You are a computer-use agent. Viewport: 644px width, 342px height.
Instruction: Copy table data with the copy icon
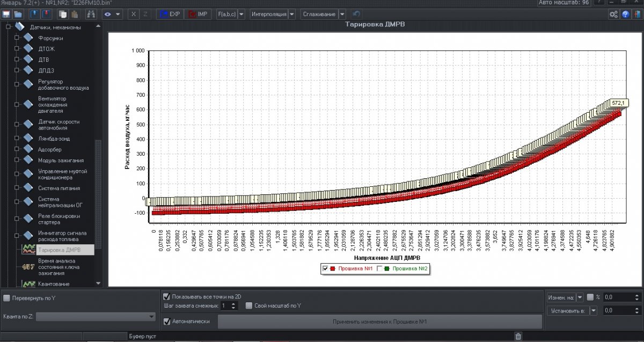coord(63,14)
